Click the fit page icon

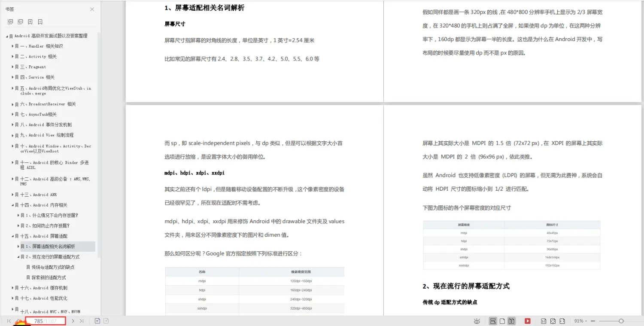click(x=553, y=321)
